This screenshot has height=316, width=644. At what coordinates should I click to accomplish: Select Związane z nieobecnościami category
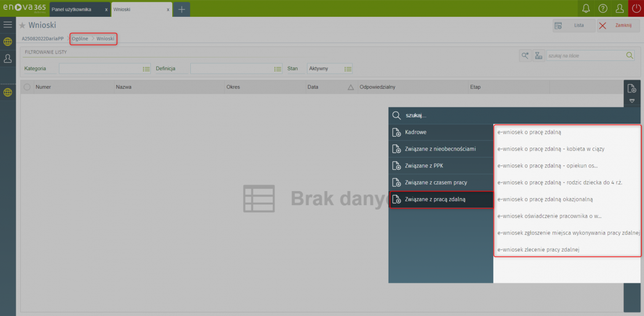(440, 149)
